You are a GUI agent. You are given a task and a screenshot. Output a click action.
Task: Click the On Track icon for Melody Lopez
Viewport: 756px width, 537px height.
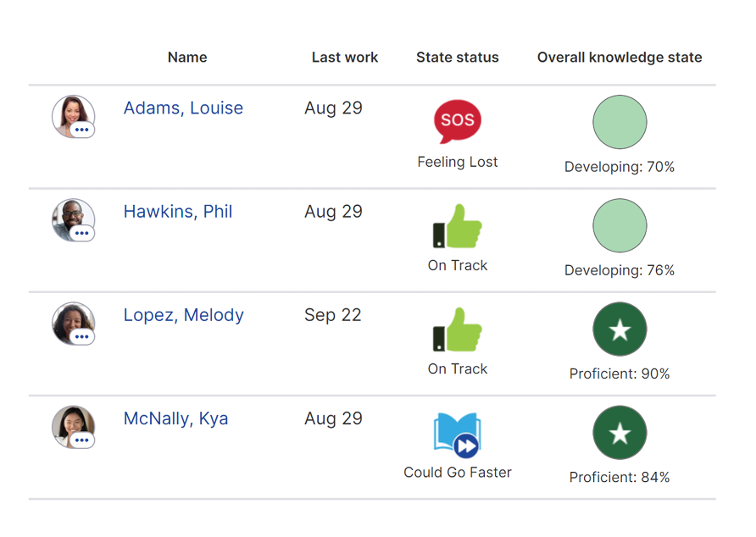click(457, 328)
